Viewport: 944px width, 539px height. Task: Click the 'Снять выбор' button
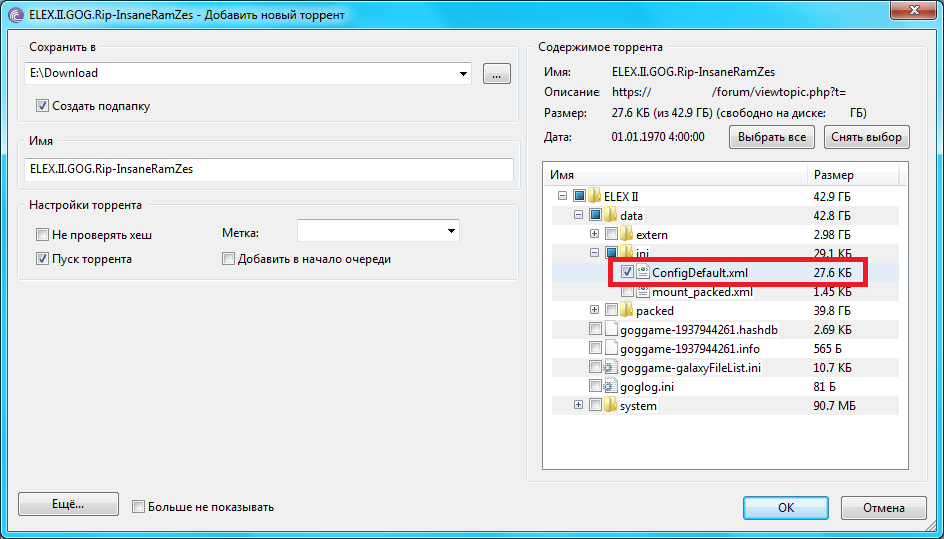pyautogui.click(x=866, y=137)
